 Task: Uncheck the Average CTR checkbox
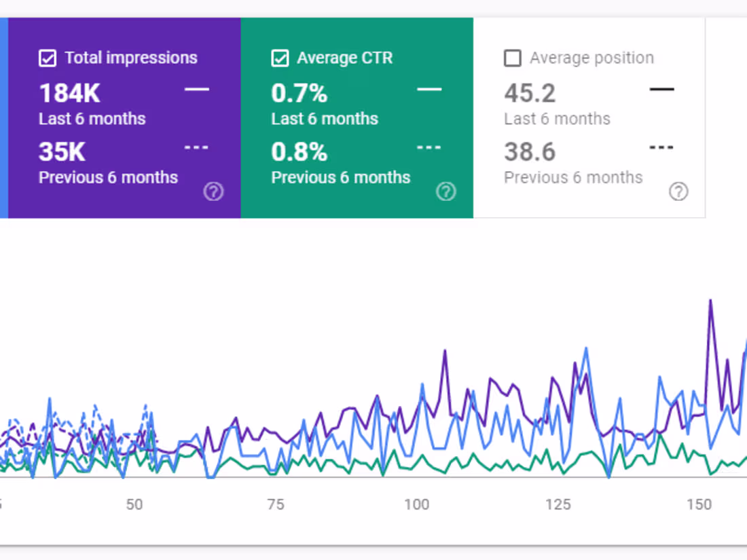(x=280, y=58)
